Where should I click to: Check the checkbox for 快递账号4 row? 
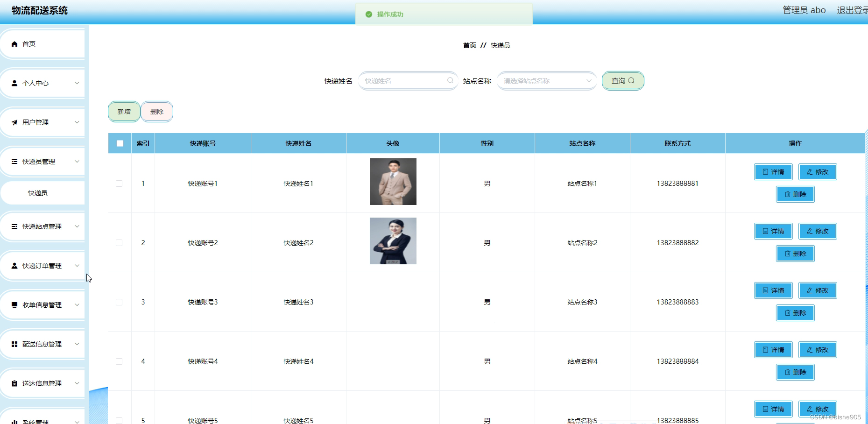point(120,361)
